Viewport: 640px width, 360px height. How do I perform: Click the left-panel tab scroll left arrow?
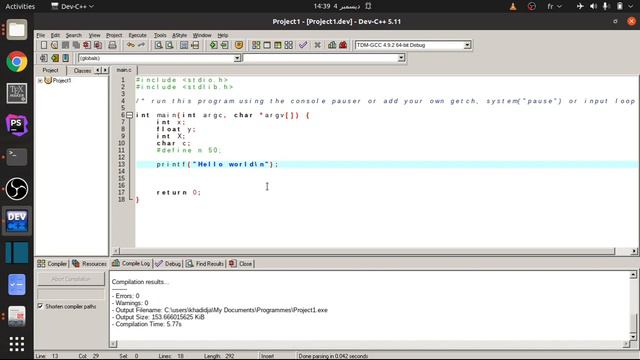(x=98, y=70)
